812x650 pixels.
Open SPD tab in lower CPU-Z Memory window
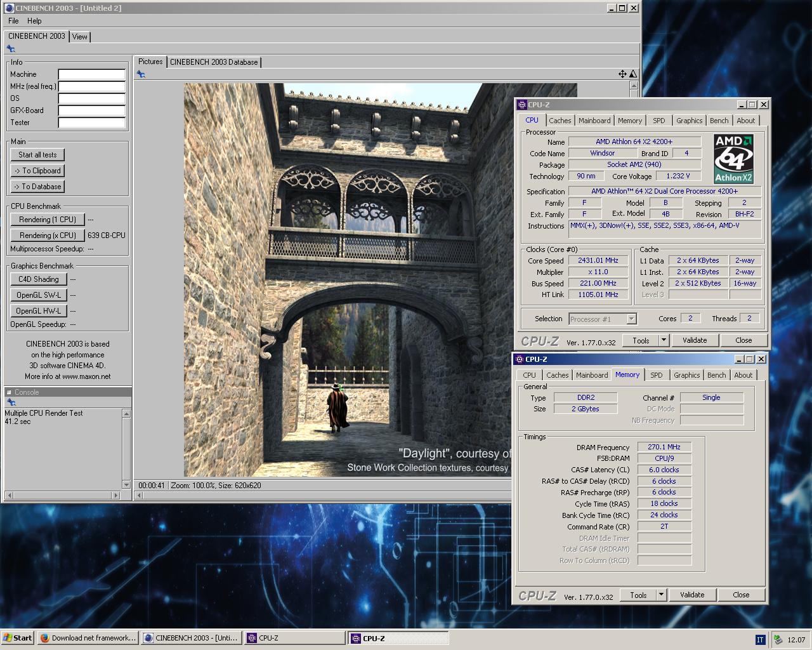657,375
